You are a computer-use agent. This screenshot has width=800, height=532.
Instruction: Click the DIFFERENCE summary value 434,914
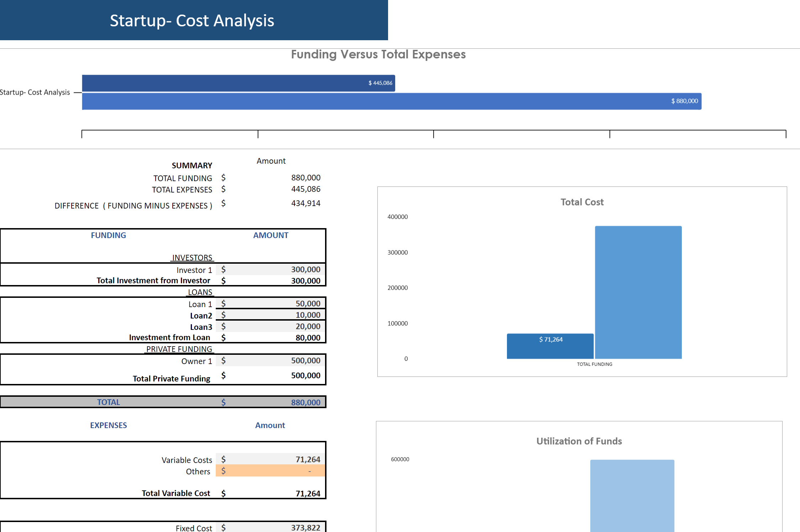(x=305, y=203)
